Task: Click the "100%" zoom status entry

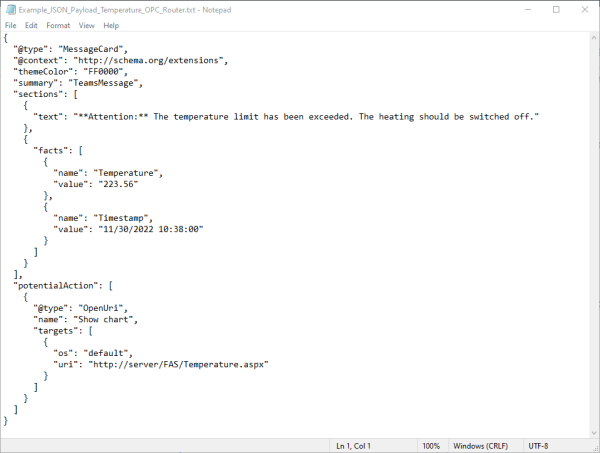Action: click(431, 446)
